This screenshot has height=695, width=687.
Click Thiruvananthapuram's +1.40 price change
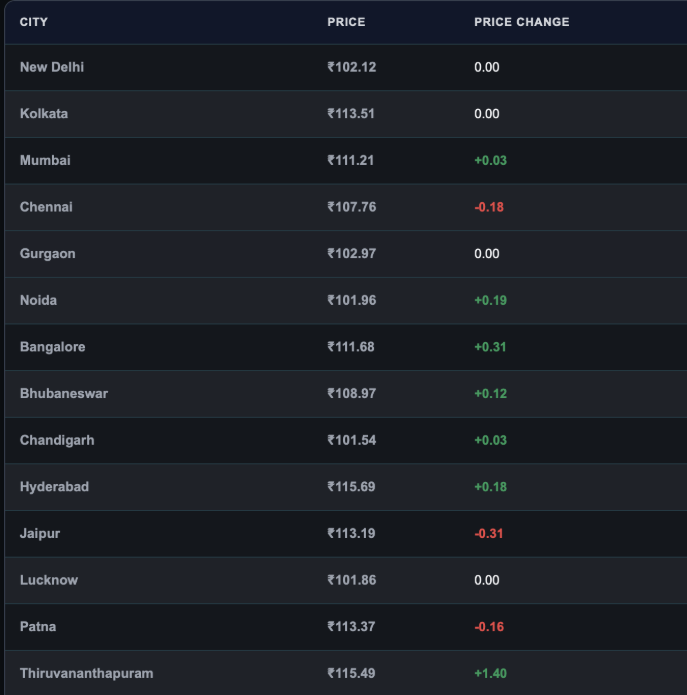click(490, 673)
